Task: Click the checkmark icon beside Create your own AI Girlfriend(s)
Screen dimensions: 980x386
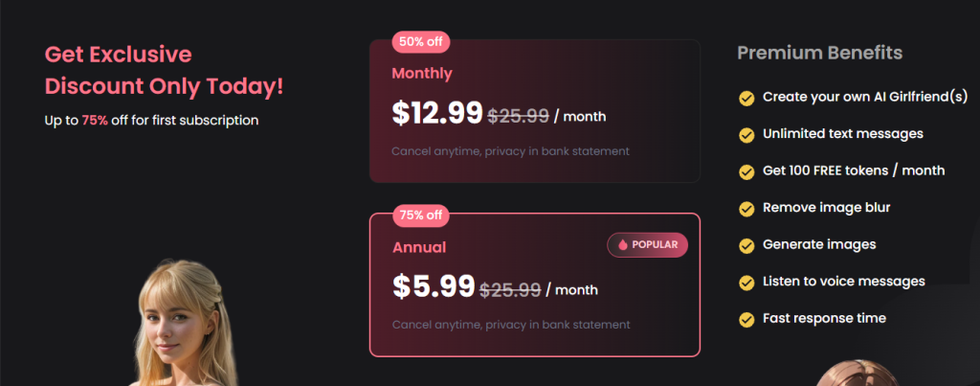Action: tap(746, 98)
